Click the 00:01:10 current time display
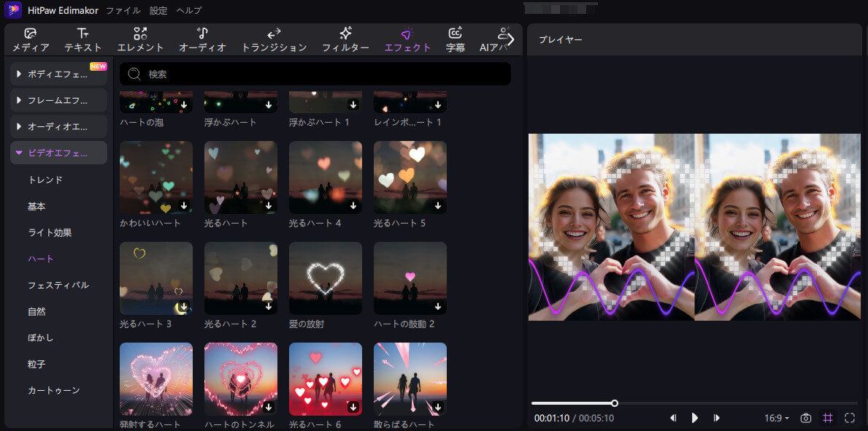868x431 pixels. [552, 419]
